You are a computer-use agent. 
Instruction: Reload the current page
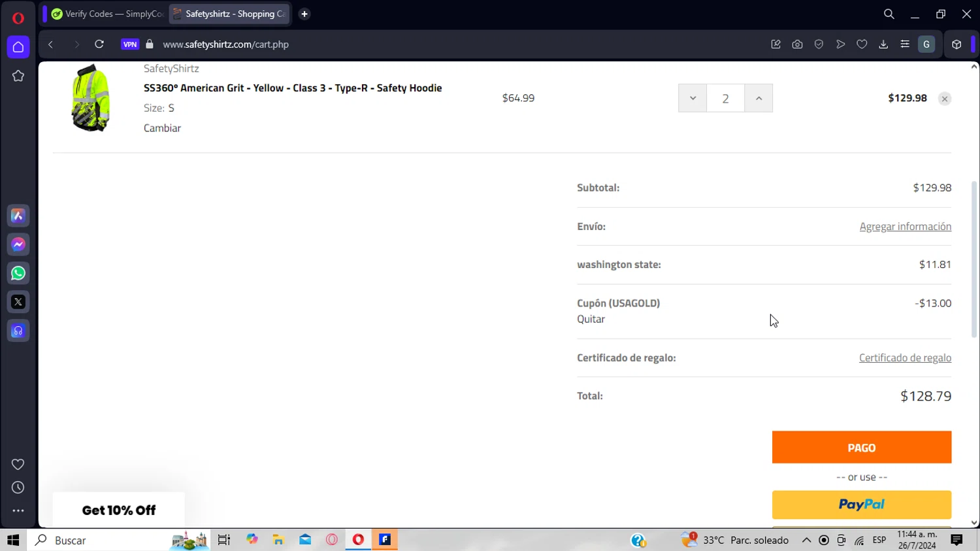pos(99,44)
